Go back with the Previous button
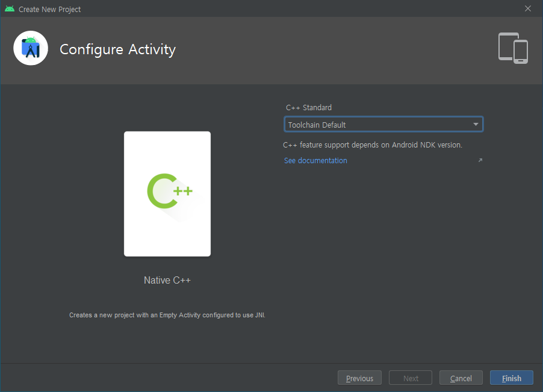The height and width of the screenshot is (392, 543). click(x=359, y=378)
